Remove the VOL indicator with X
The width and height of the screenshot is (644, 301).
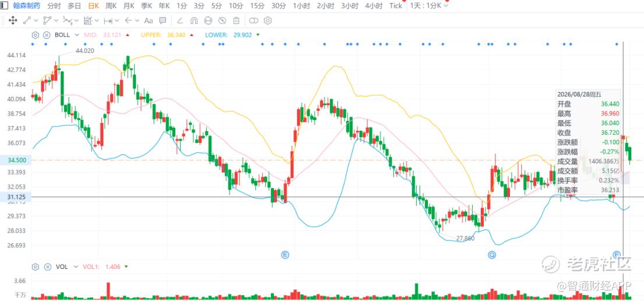[x=47, y=267]
